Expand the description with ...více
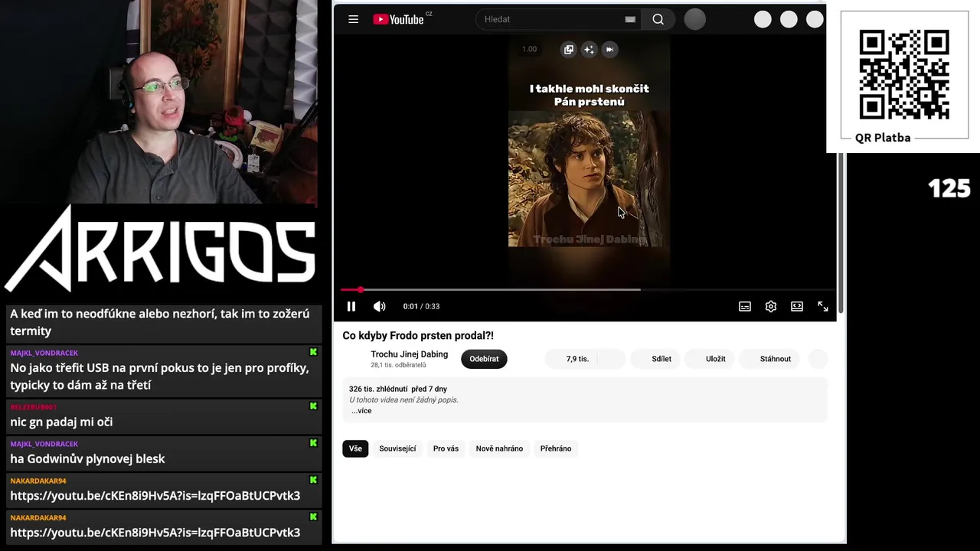 click(x=361, y=411)
